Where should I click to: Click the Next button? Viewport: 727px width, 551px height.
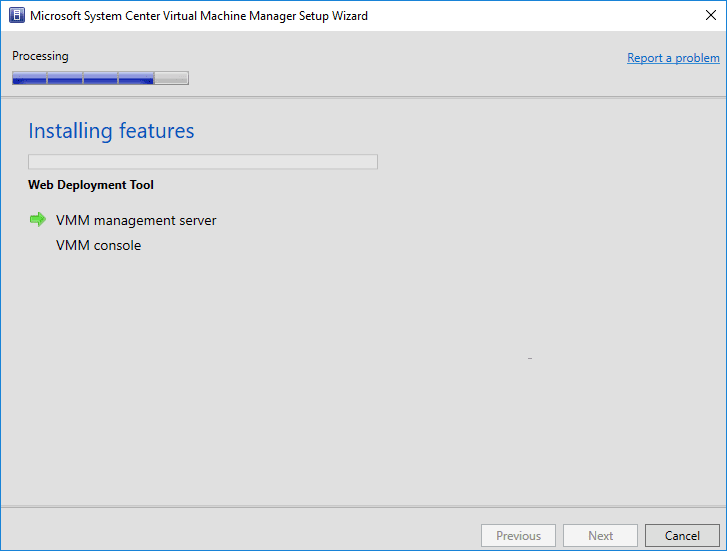coord(600,536)
